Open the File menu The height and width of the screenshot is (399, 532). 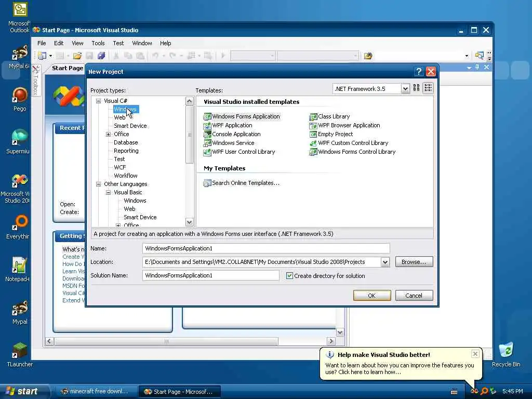[x=42, y=43]
